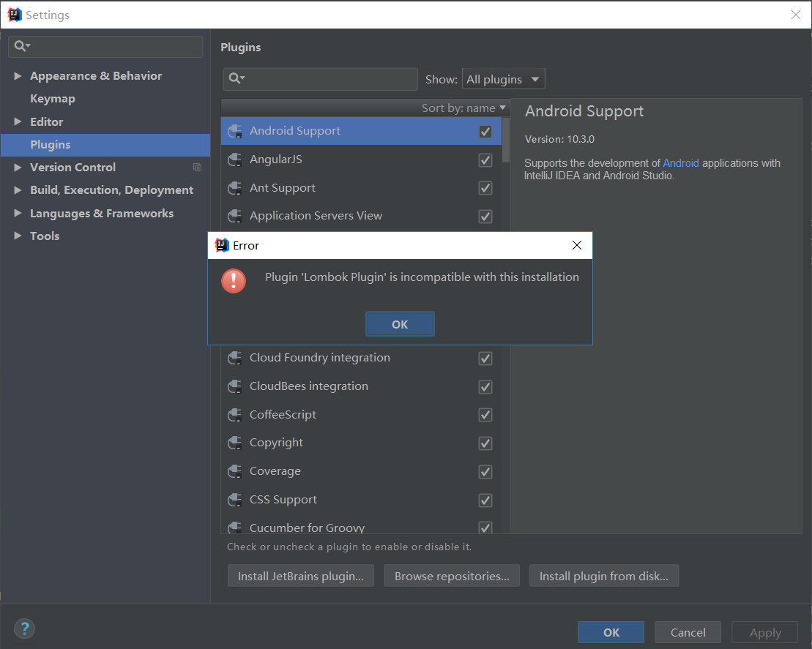The height and width of the screenshot is (649, 812).
Task: Click the Copyright plugin icon
Action: pos(234,443)
